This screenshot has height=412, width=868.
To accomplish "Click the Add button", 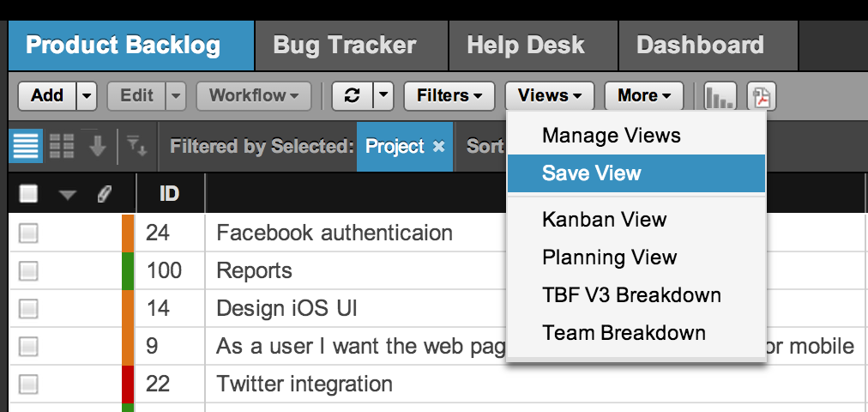I will pyautogui.click(x=48, y=96).
